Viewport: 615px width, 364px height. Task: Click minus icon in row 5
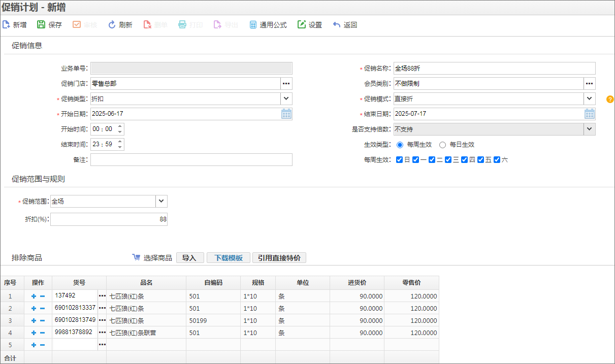point(43,345)
